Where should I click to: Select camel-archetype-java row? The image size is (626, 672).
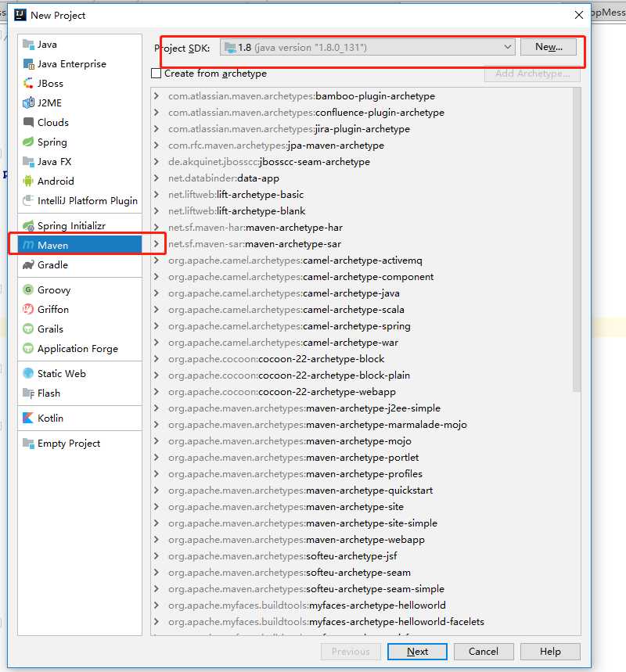tap(362, 293)
